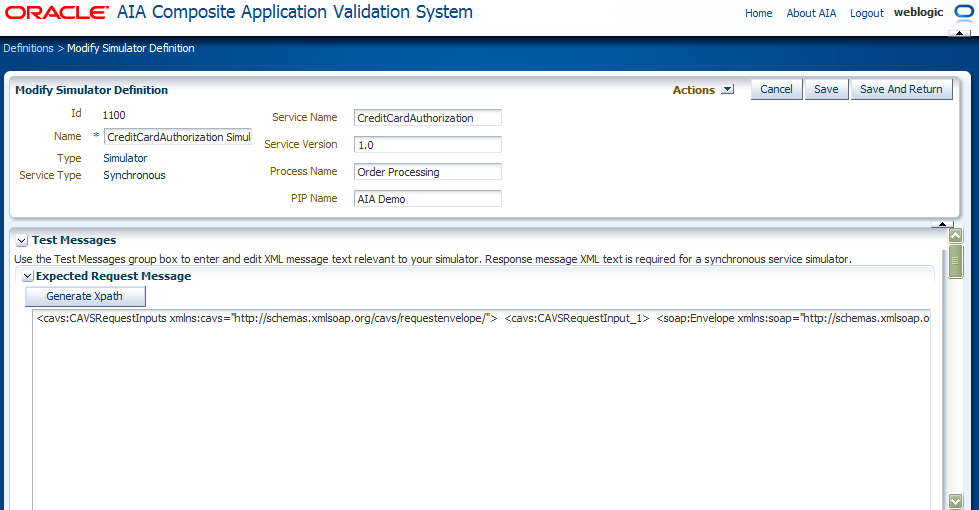
Task: Edit the Name input field
Action: (x=178, y=137)
